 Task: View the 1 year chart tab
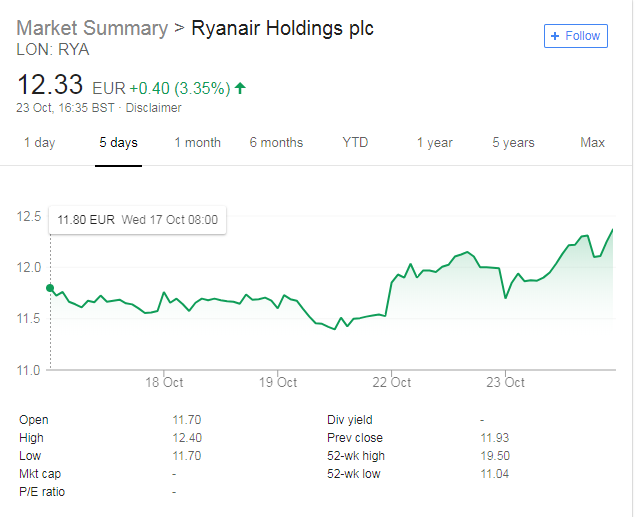coord(434,143)
